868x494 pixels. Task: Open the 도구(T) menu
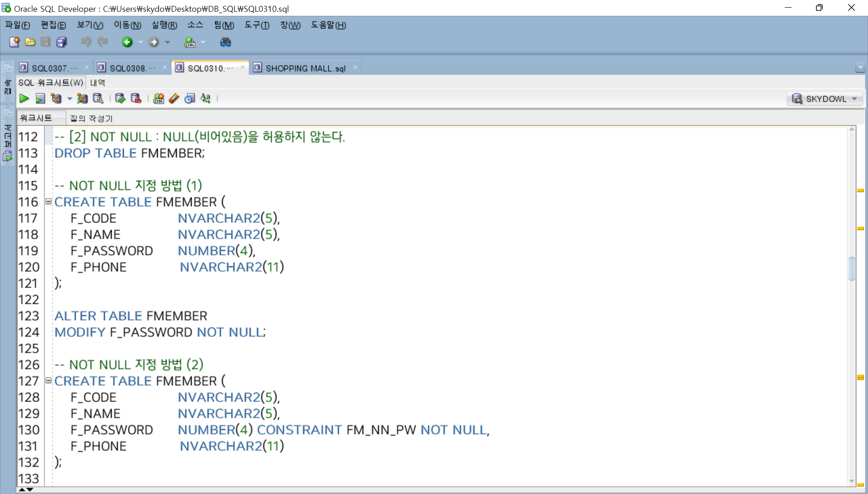(x=256, y=25)
